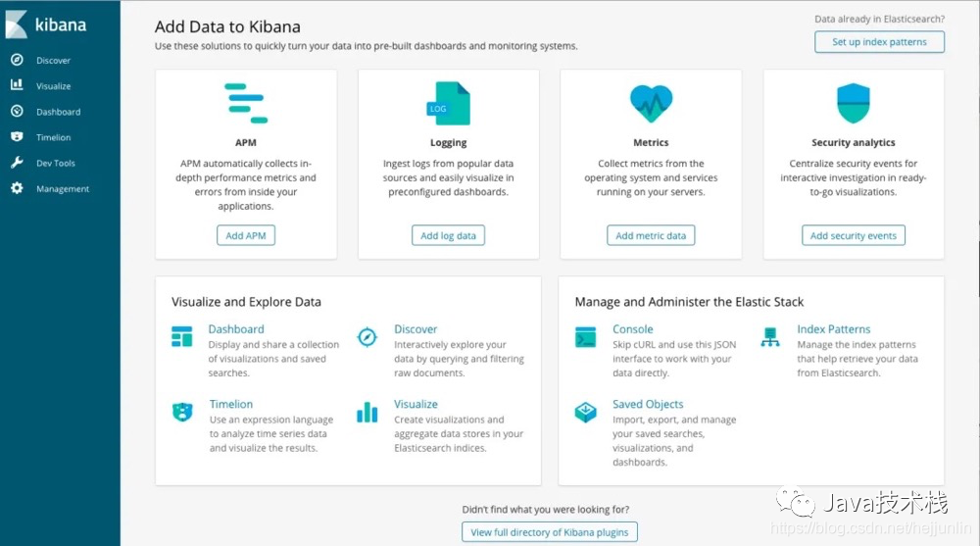Select Dashboard in the left navigation
This screenshot has width=980, height=546.
click(58, 112)
